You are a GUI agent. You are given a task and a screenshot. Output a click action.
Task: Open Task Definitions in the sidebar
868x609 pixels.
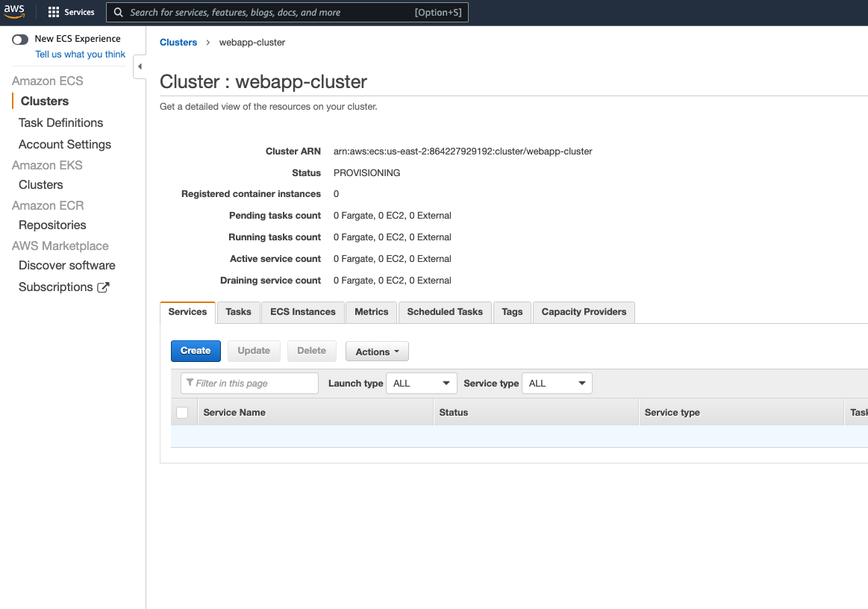(x=60, y=122)
